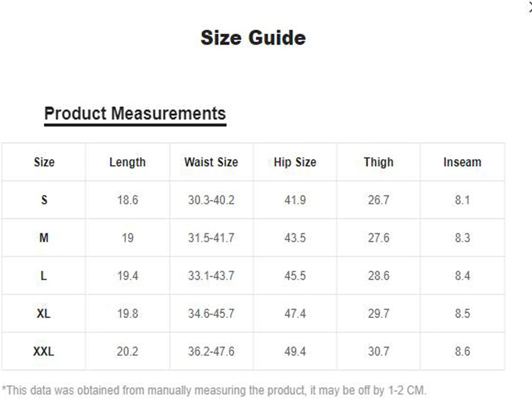Select the XL size row label
This screenshot has width=532, height=399.
[43, 313]
